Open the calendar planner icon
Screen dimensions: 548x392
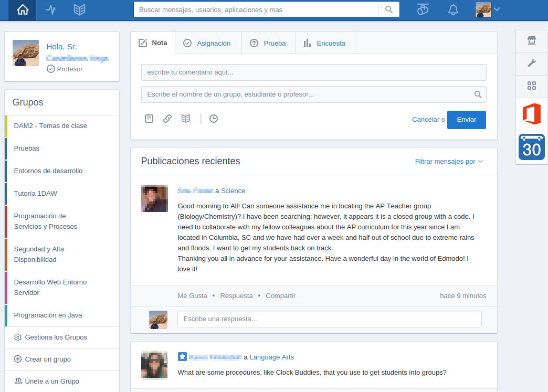point(531,147)
